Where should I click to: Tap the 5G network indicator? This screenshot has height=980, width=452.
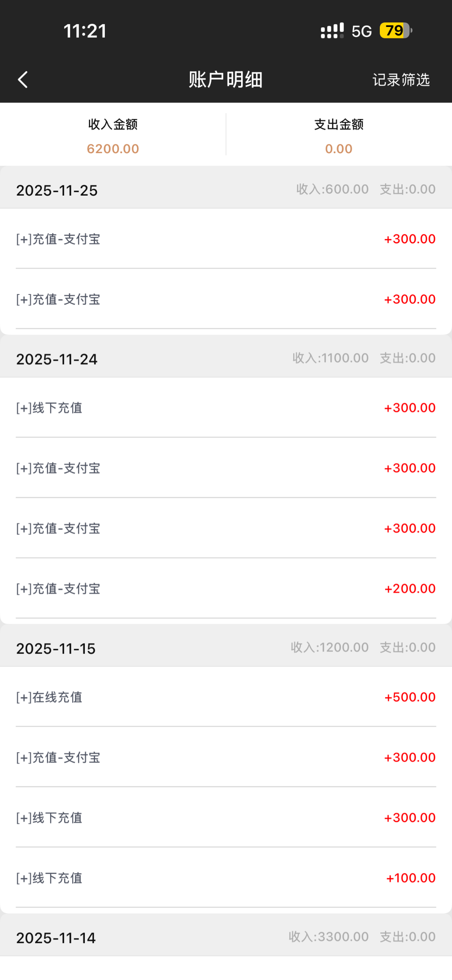coord(361,31)
